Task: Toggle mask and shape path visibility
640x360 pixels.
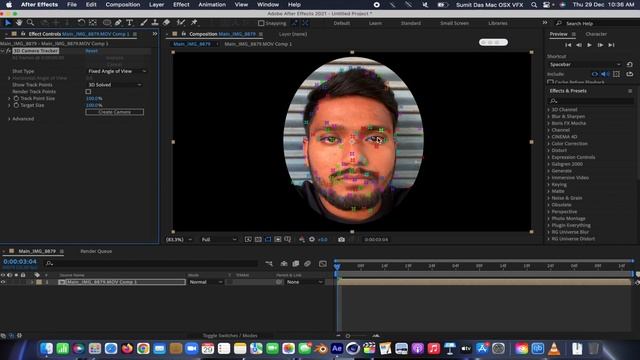Action: [x=268, y=240]
